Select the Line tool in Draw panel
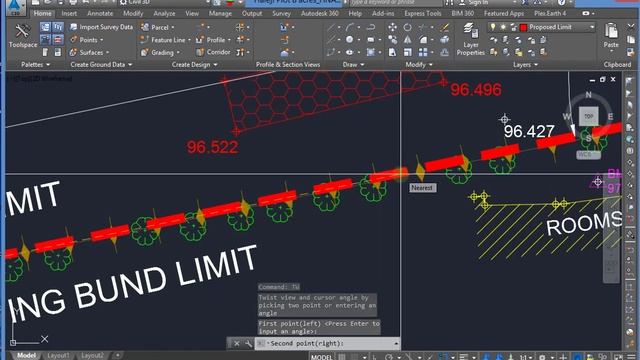640x360 pixels. click(331, 27)
